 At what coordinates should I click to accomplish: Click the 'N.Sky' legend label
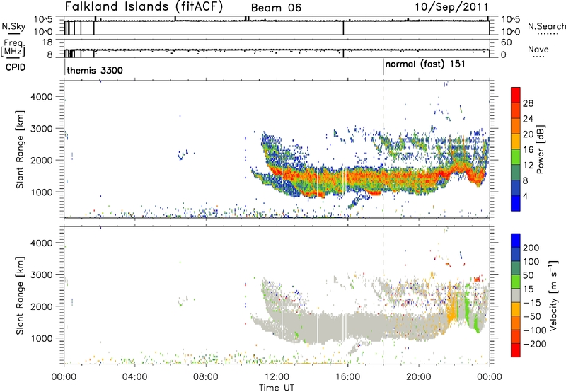click(x=13, y=26)
